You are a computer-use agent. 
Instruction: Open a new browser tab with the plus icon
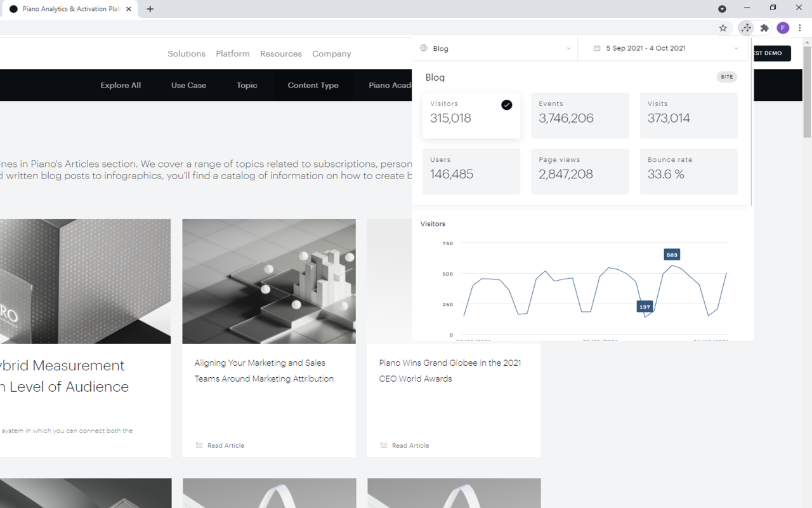pos(150,9)
